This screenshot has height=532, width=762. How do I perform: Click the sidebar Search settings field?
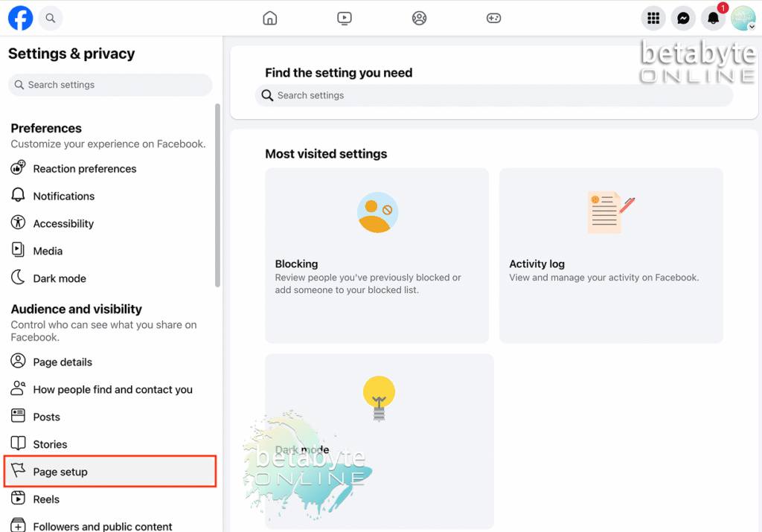110,85
